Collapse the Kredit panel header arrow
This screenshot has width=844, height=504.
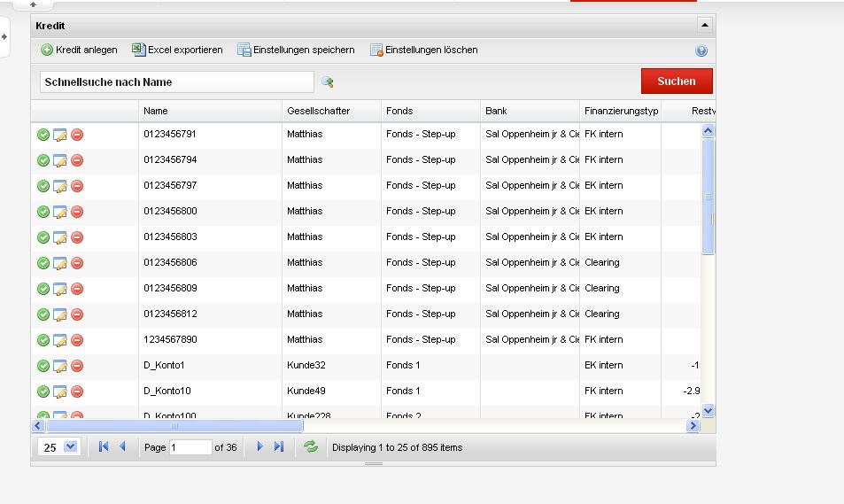pos(705,25)
